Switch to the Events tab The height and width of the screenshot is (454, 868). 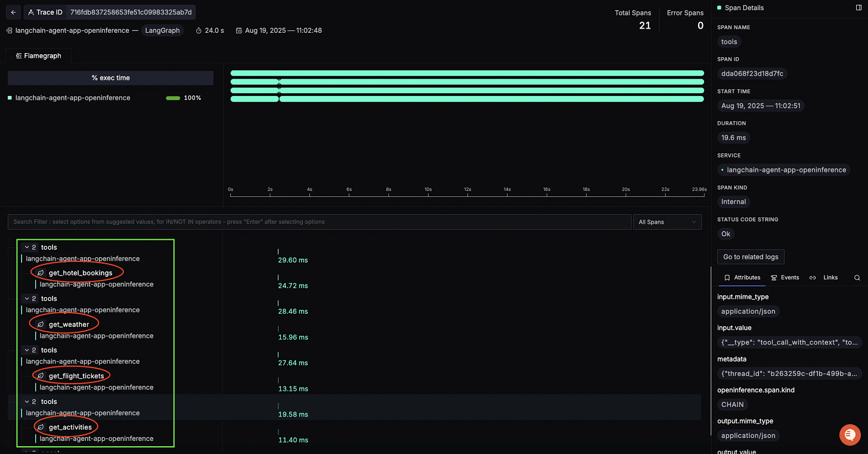[785, 277]
